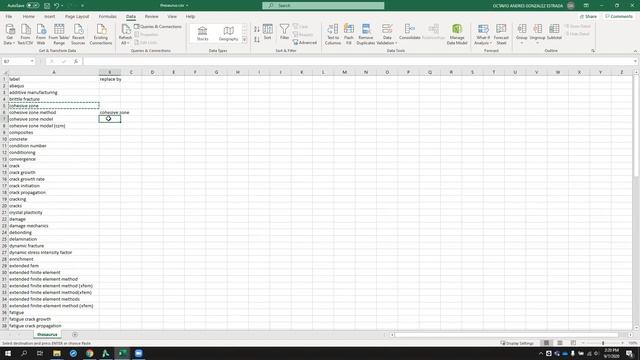
Task: Toggle the AutoSave switch
Action: [33, 6]
